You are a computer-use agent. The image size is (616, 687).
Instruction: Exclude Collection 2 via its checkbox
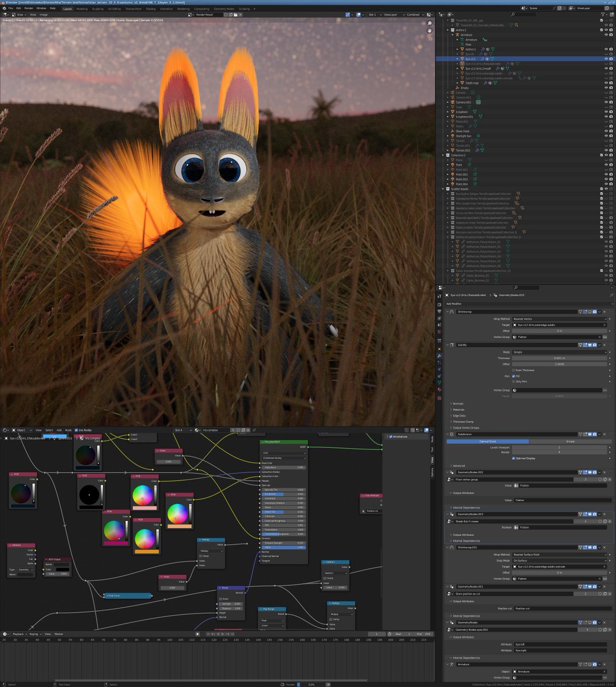click(601, 155)
